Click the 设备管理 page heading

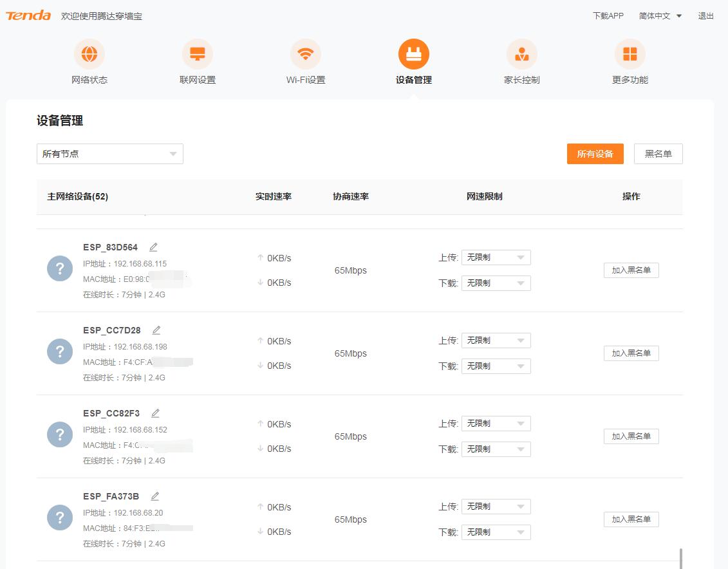pos(60,120)
